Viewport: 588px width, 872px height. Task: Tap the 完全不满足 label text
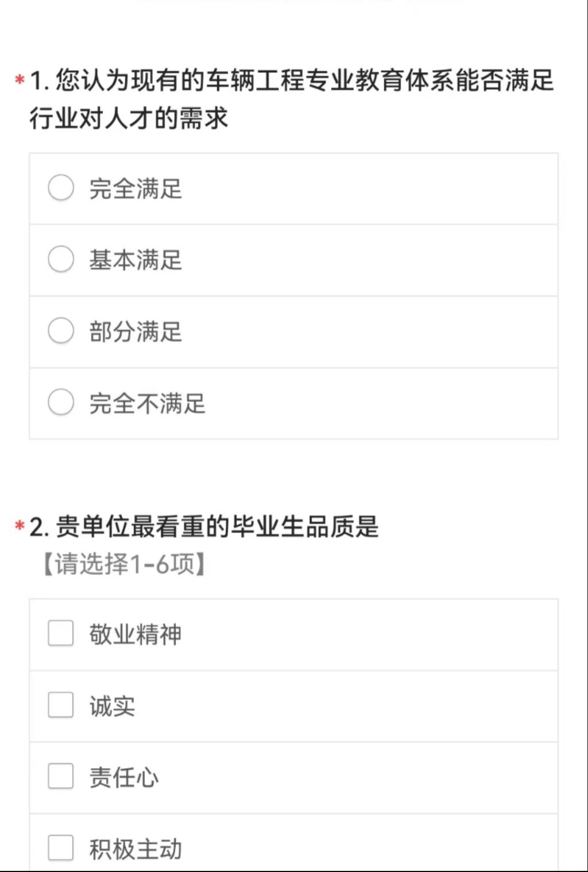pyautogui.click(x=147, y=403)
